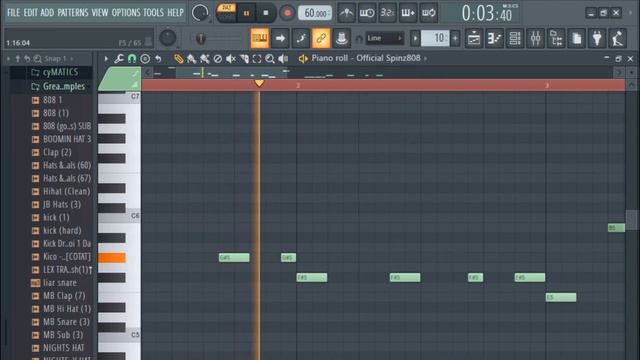Click the record button
The width and height of the screenshot is (640, 360).
point(287,13)
